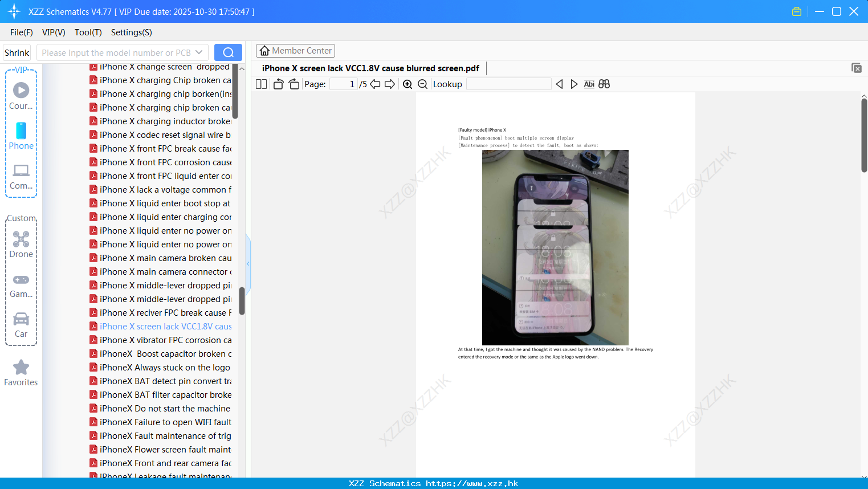Viewport: 868px width, 489px height.
Task: Select the Phone category in the sidebar
Action: pos(21,136)
